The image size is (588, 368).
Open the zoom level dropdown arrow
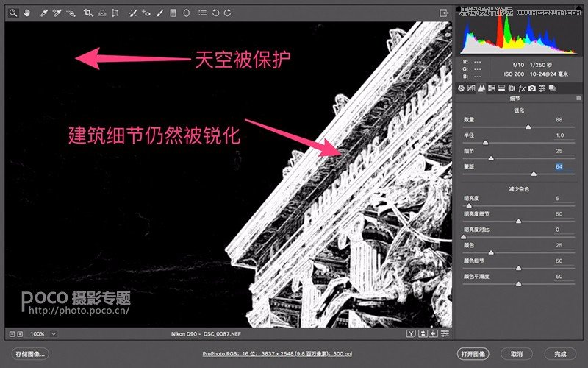point(54,334)
